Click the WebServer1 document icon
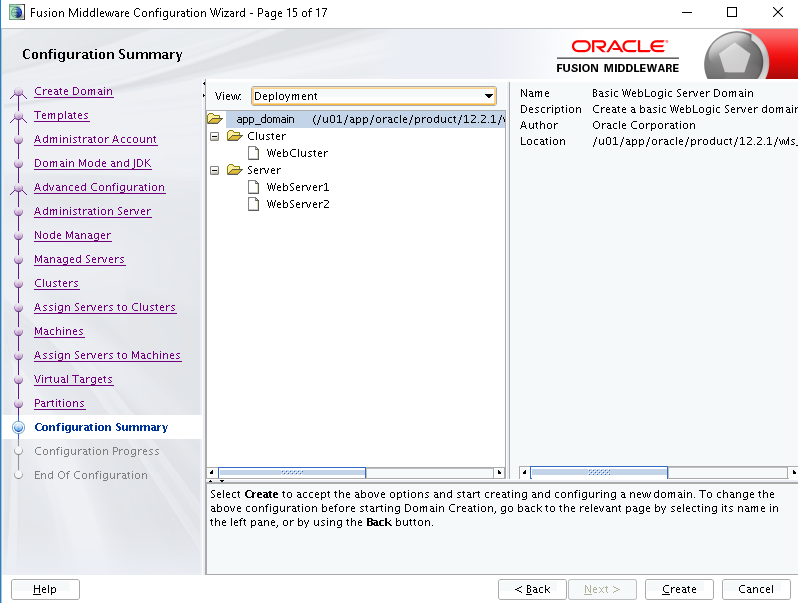This screenshot has height=603, width=798. (x=253, y=187)
